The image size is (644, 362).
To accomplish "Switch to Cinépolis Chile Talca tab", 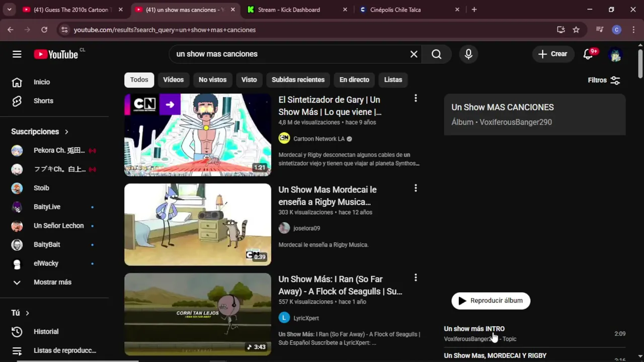I will [409, 10].
